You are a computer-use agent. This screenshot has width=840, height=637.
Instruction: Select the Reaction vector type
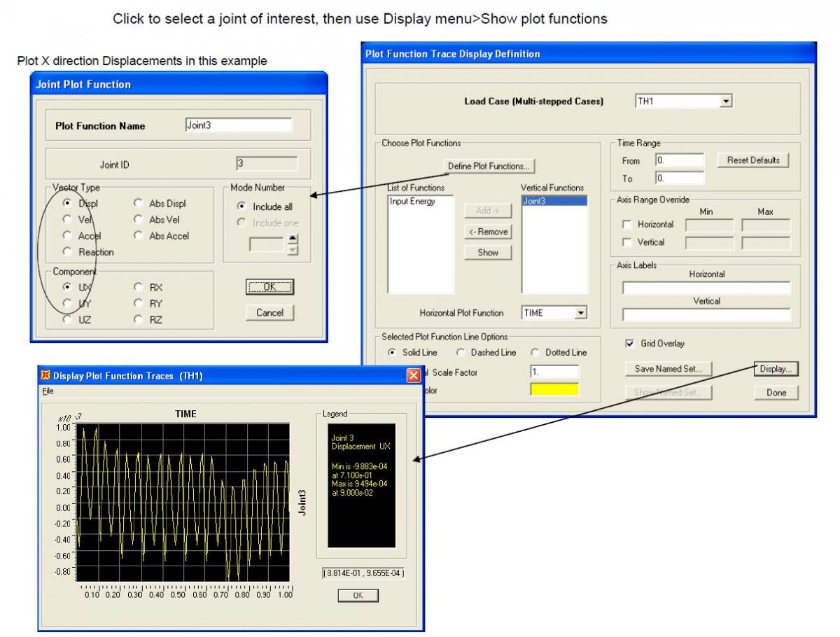(x=68, y=252)
